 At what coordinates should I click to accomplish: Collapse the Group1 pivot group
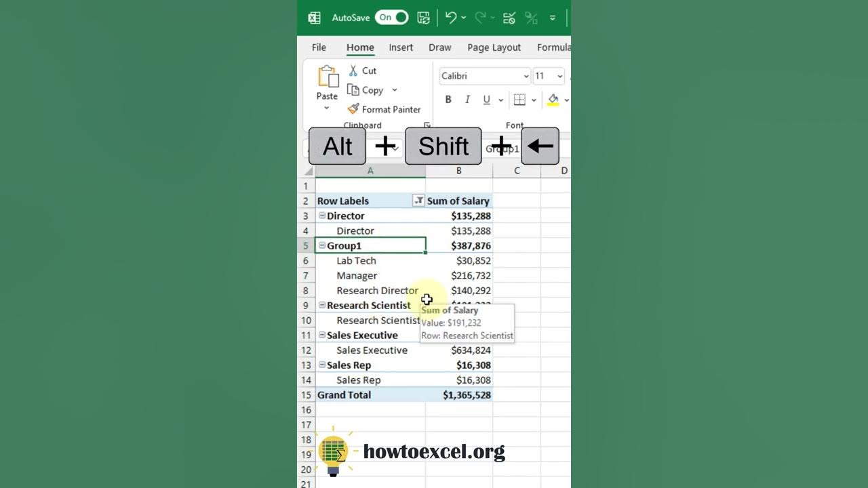coord(322,245)
